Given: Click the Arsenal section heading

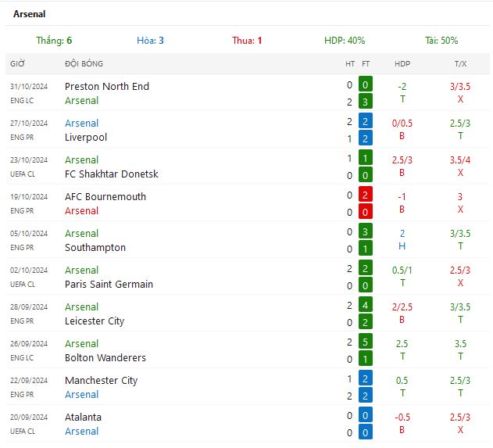Looking at the screenshot, I should (x=29, y=14).
